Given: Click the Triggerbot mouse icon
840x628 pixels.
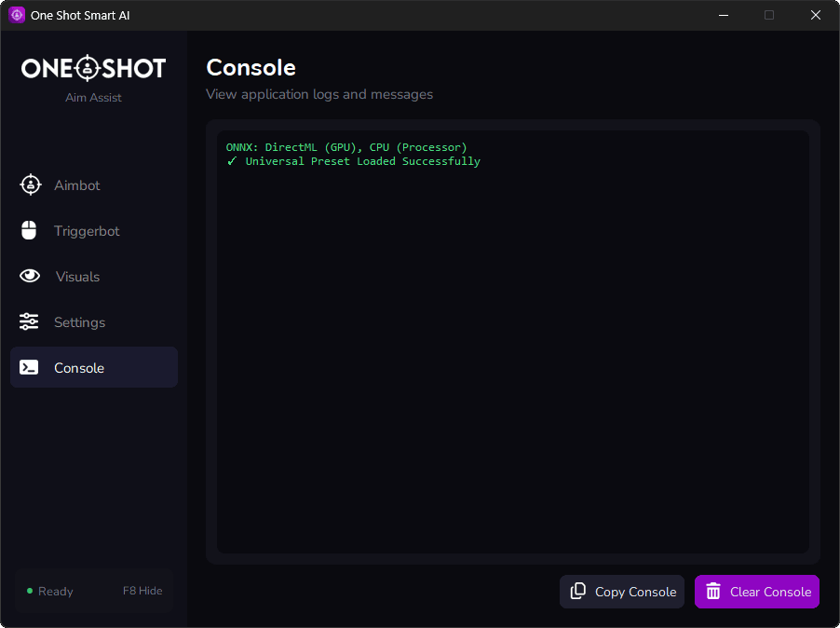Looking at the screenshot, I should click(x=30, y=231).
